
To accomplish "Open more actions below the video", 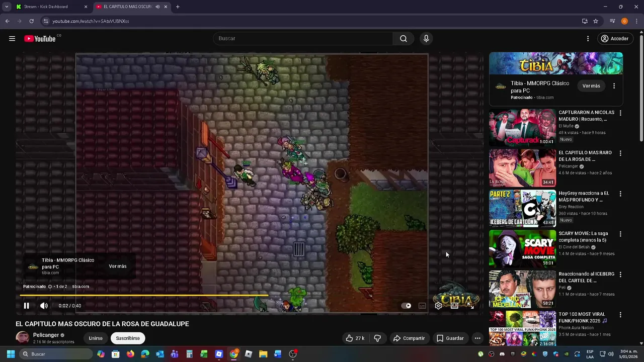I will tap(477, 338).
